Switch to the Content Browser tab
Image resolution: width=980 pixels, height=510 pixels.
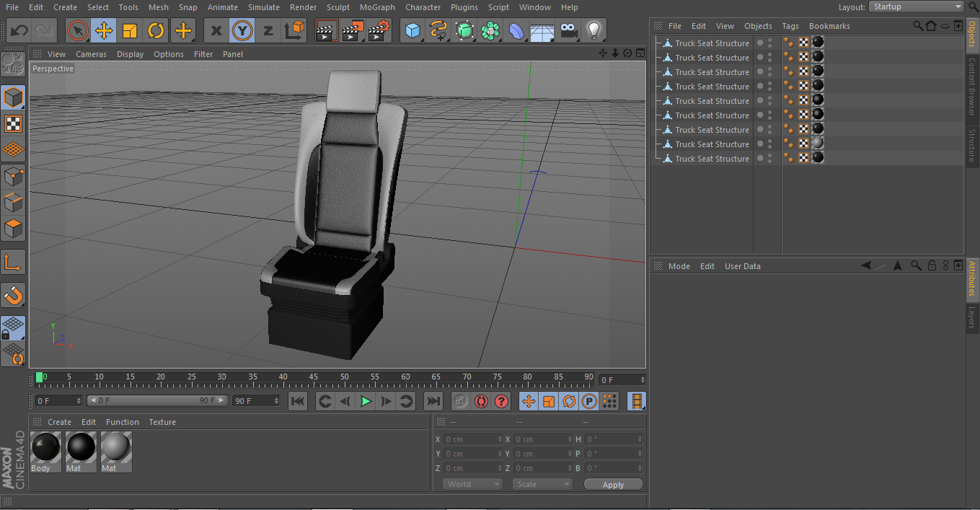(x=971, y=87)
